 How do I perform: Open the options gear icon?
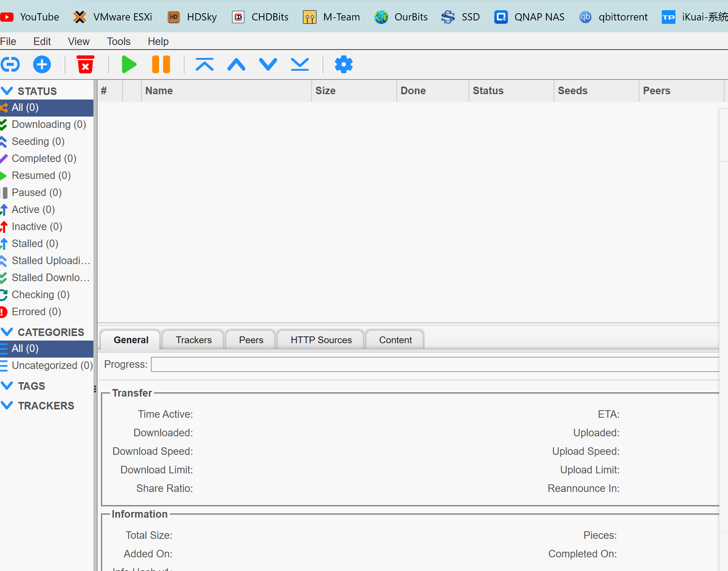343,64
